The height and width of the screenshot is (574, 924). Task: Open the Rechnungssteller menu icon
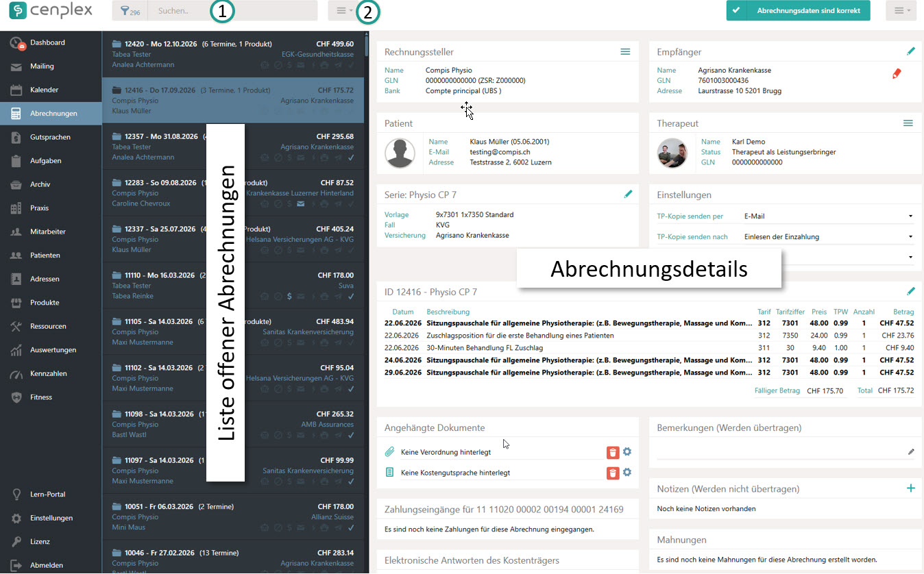(625, 52)
